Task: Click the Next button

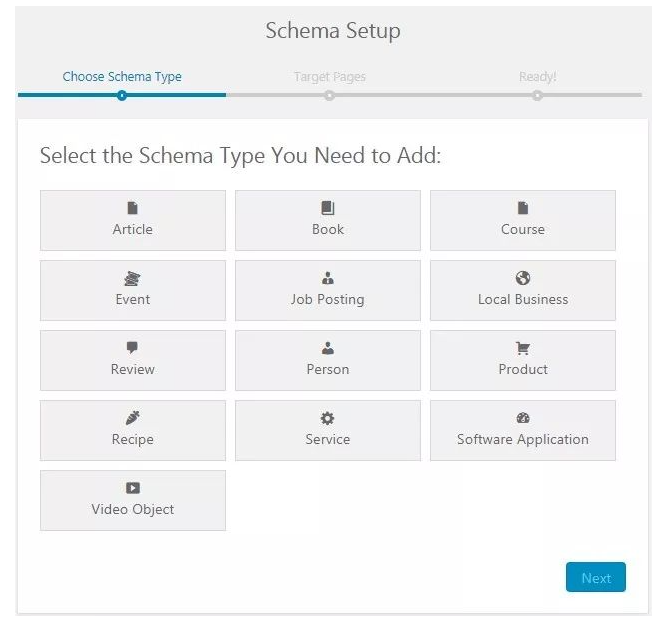Action: pos(596,577)
